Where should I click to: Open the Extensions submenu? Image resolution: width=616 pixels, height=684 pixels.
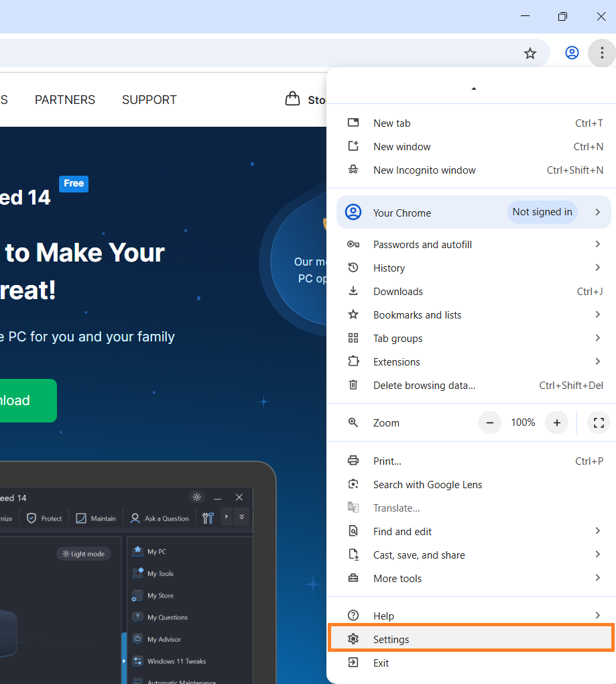point(396,362)
